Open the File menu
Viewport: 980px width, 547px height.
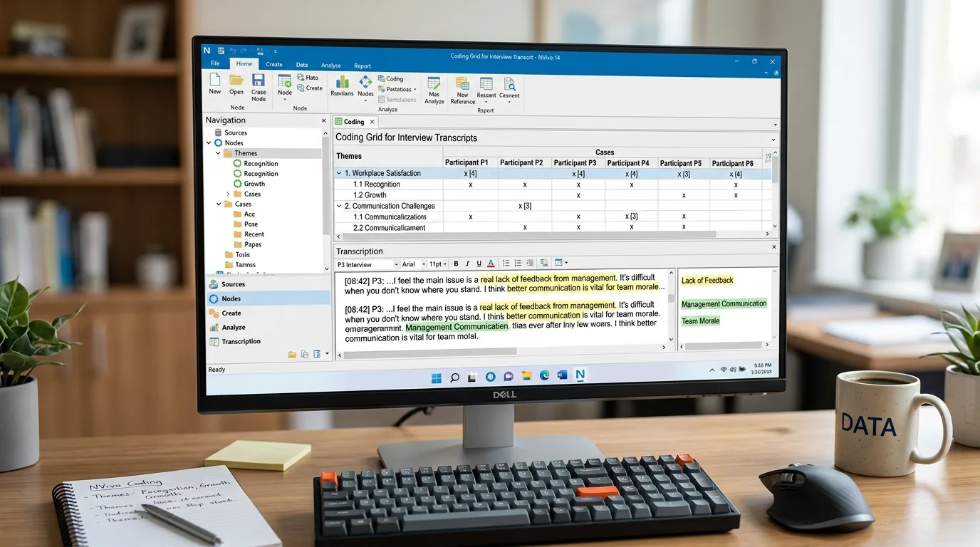tap(214, 64)
